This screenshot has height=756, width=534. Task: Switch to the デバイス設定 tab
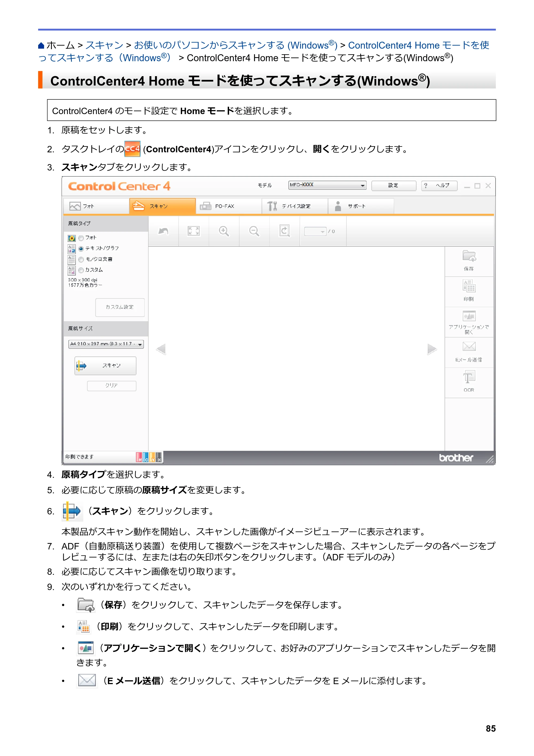(x=295, y=206)
